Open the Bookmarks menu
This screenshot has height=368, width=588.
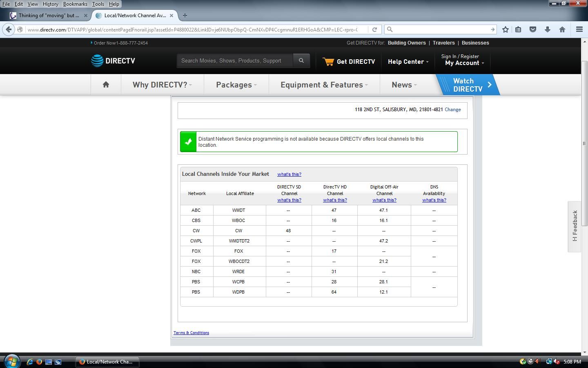click(75, 4)
